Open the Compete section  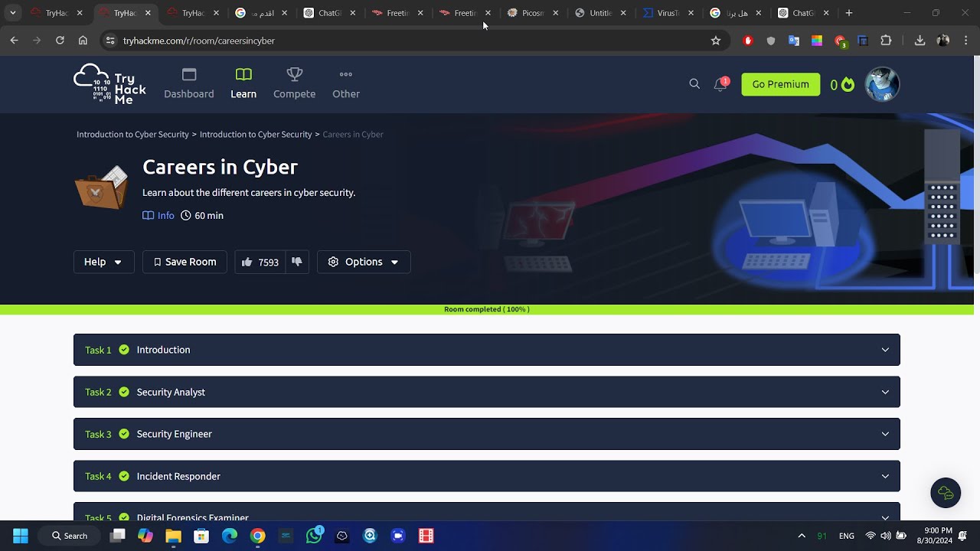pyautogui.click(x=295, y=84)
